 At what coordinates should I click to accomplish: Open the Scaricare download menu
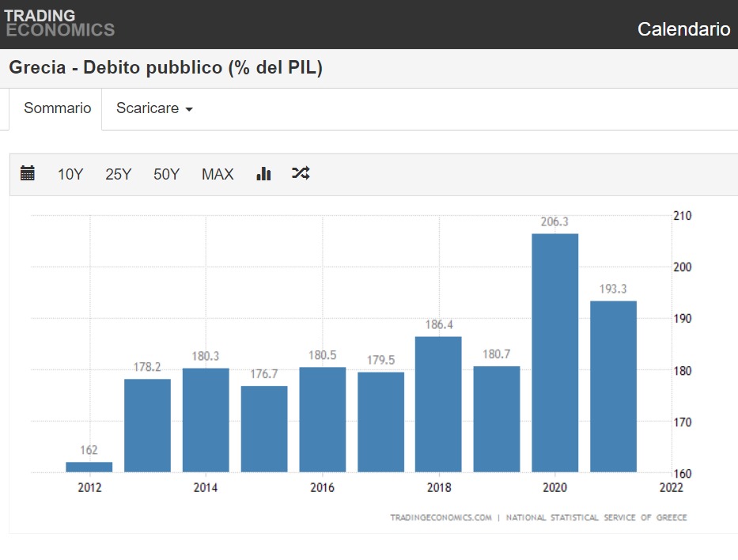pos(154,108)
